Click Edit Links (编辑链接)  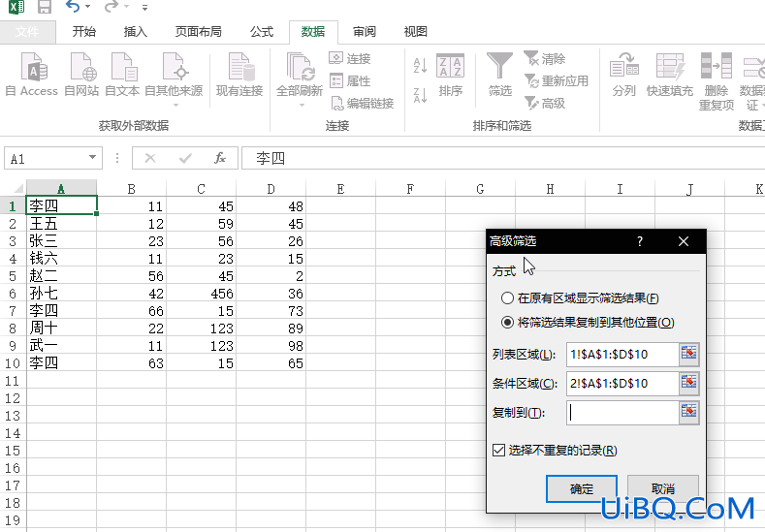[x=362, y=104]
